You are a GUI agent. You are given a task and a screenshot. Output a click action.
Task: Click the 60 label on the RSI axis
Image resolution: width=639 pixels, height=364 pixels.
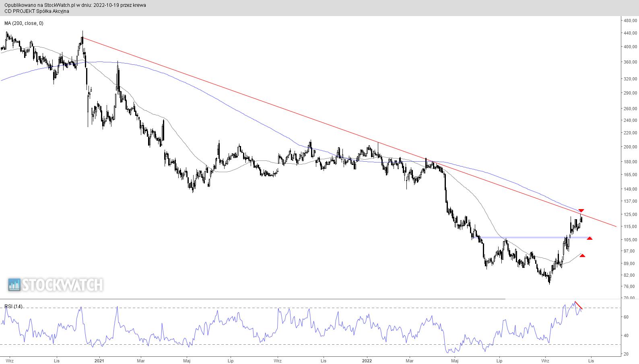click(626, 317)
